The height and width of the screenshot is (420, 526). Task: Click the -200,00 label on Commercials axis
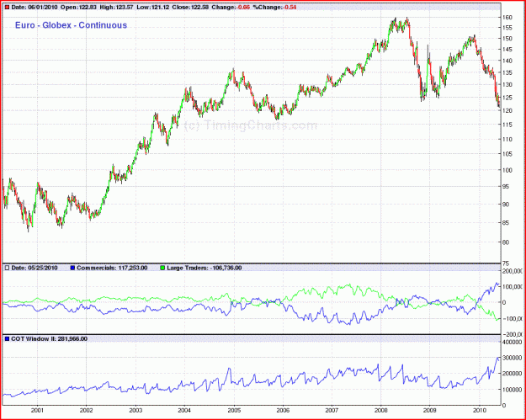pos(513,334)
